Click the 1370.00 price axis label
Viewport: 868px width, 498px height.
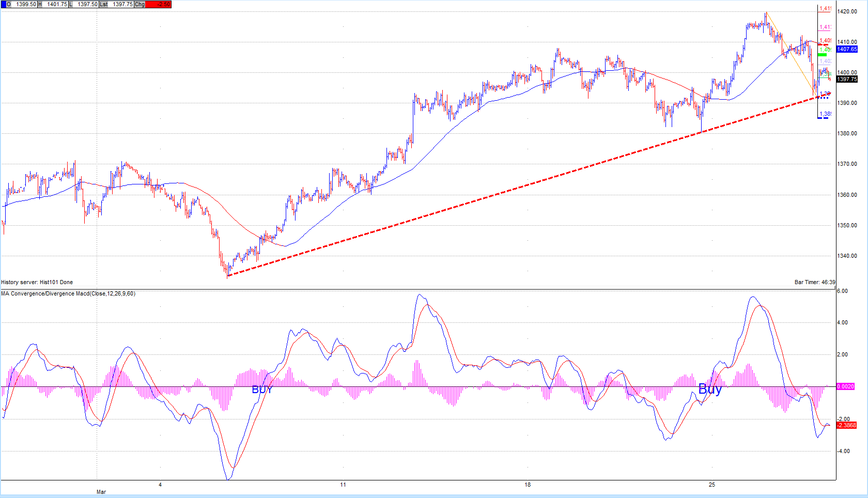(x=847, y=164)
